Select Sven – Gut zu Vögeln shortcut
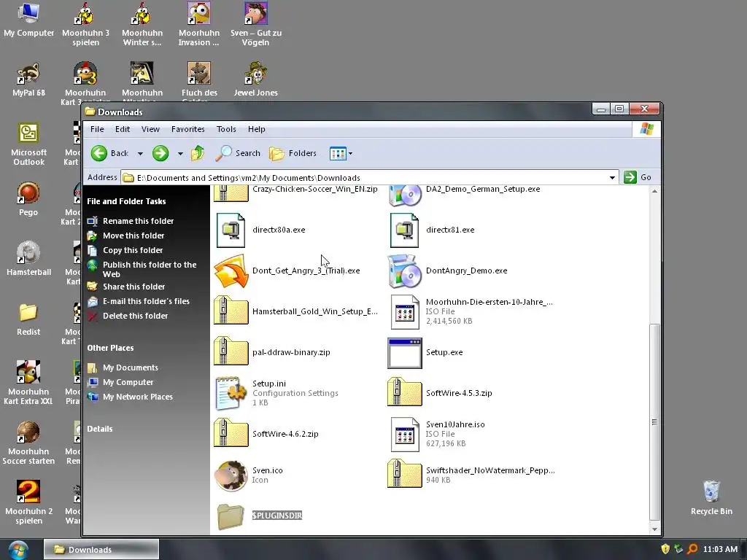Screen dimensions: 747x560 [x=256, y=24]
